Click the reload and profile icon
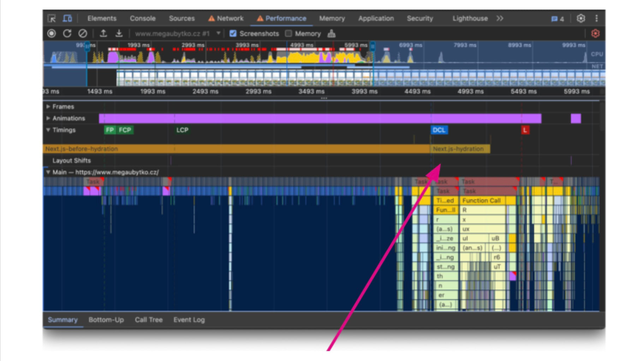 tap(67, 34)
